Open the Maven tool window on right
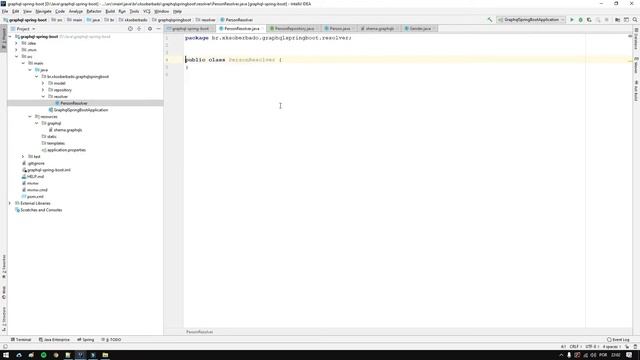 coord(636,65)
